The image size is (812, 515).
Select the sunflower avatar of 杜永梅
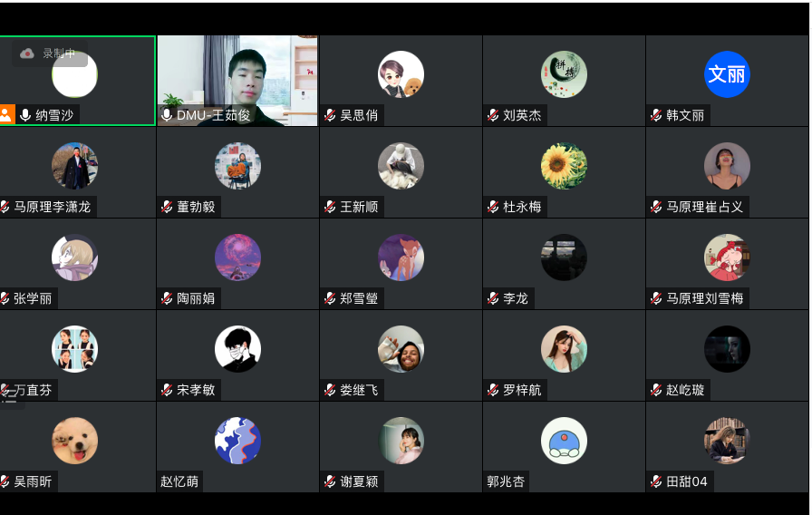click(x=564, y=166)
